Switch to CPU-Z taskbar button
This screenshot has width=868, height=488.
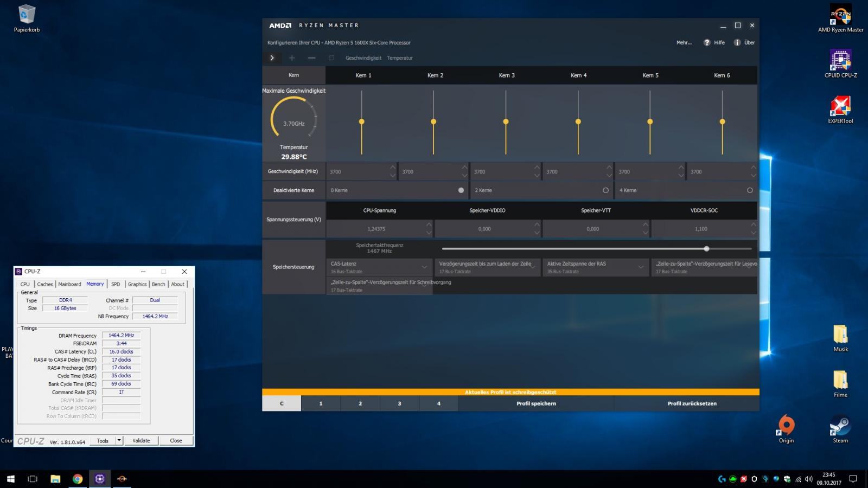100,479
